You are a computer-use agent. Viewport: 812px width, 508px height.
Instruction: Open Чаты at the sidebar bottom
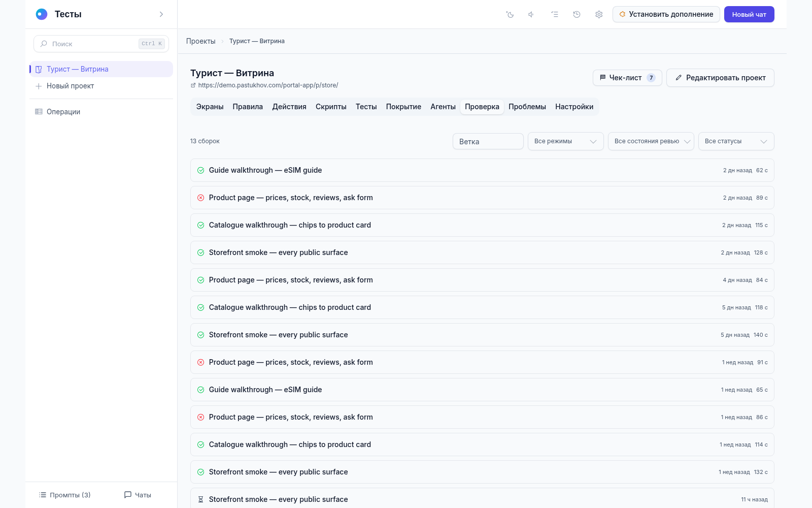coord(138,495)
